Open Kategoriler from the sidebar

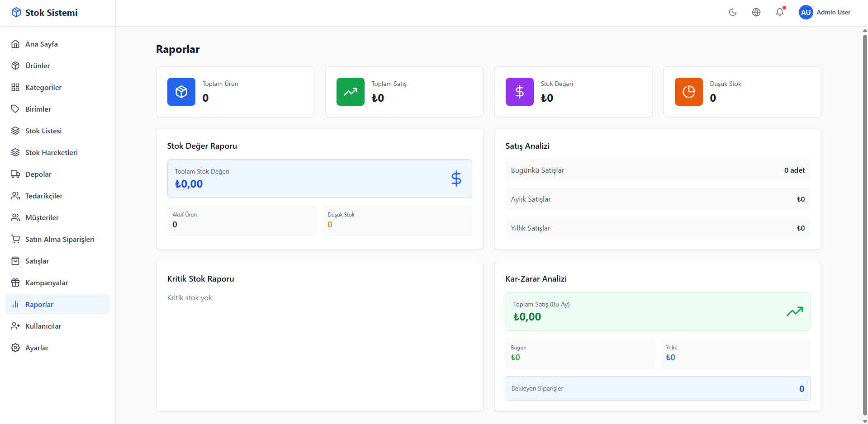click(57, 87)
